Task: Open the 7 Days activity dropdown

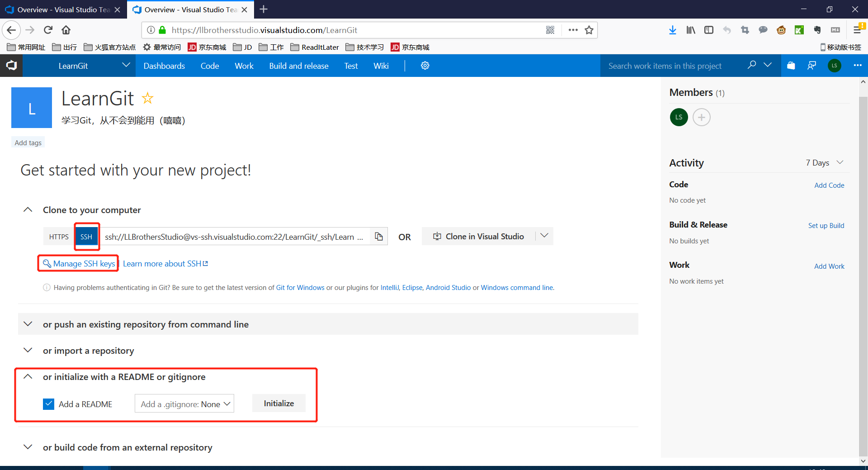Action: 824,163
